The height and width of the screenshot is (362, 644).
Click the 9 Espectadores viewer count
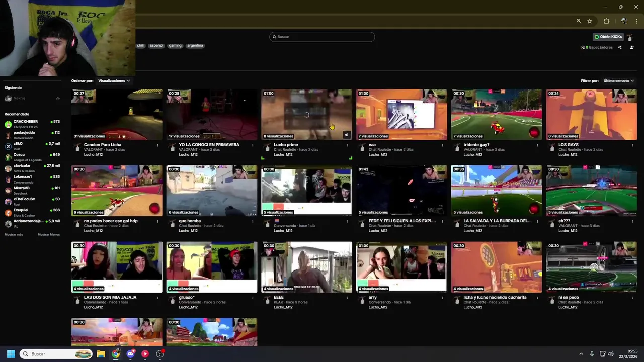coord(597,47)
